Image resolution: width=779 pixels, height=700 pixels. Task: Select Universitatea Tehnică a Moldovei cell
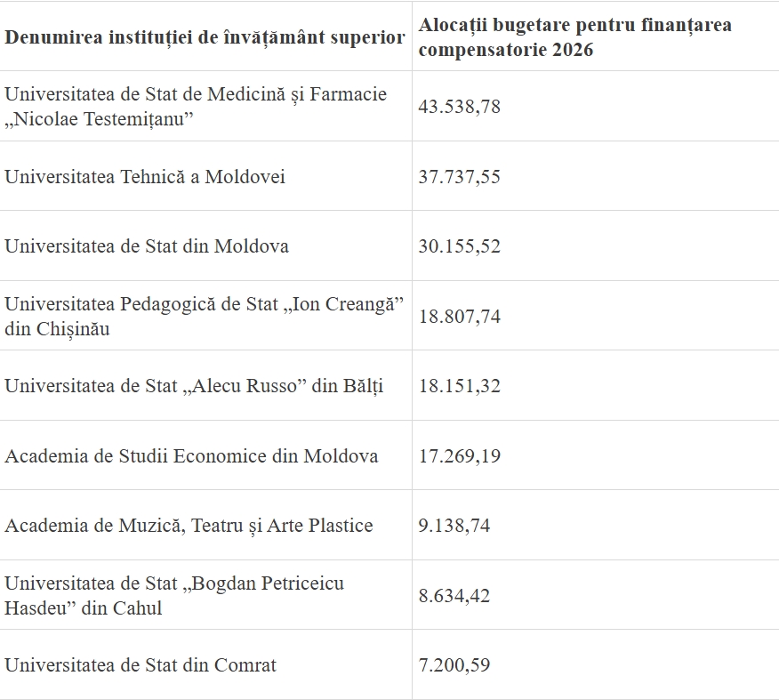(x=145, y=176)
